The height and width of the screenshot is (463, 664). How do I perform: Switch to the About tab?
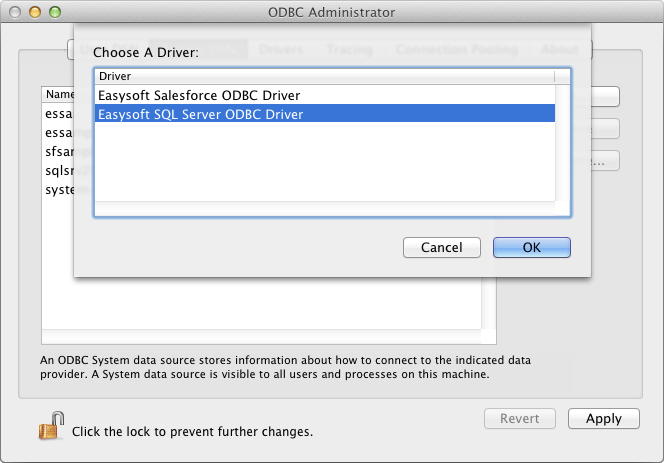(x=559, y=50)
